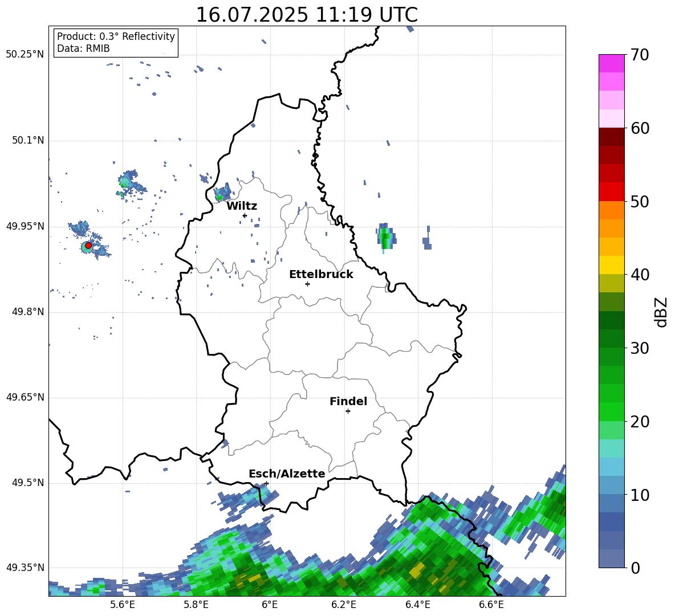Click the title 16.07.2025 11:19 UTC
675x616 pixels.
point(307,15)
